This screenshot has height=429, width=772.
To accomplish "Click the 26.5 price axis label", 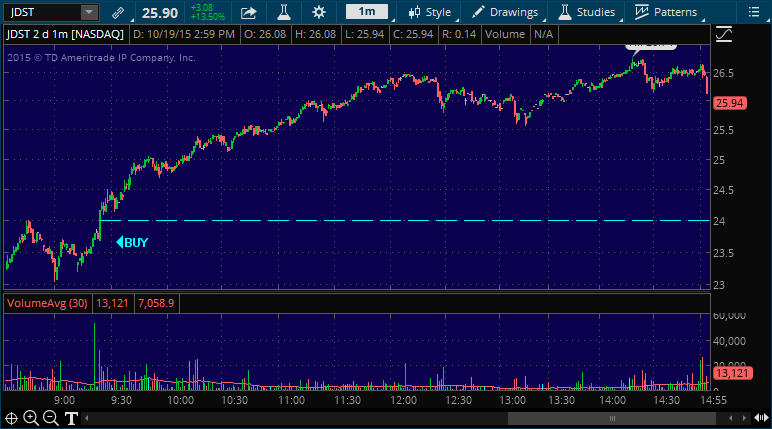I will (723, 73).
